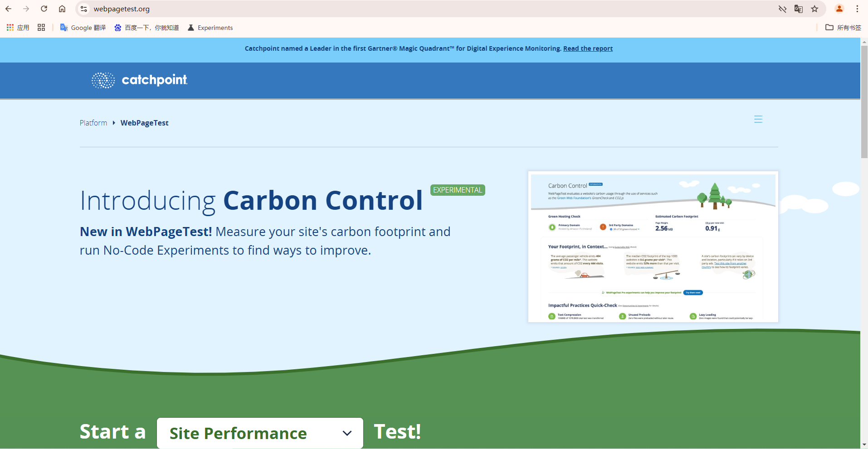The image size is (868, 449).
Task: Open the Chrome profile avatar
Action: [x=839, y=9]
